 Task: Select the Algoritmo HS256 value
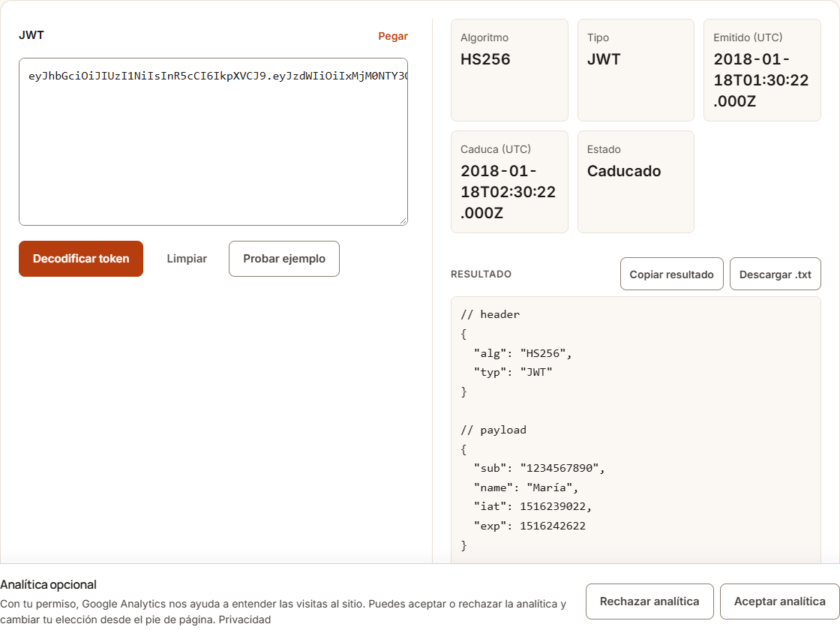click(x=485, y=59)
